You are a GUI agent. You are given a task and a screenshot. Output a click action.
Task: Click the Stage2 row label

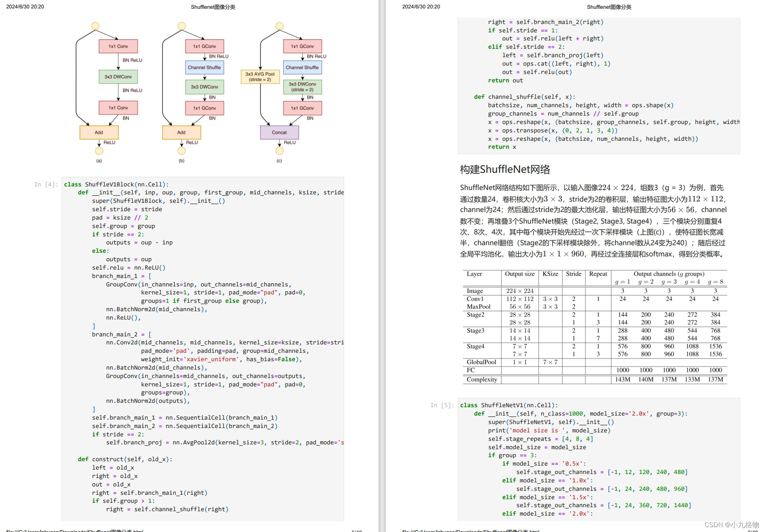click(476, 315)
